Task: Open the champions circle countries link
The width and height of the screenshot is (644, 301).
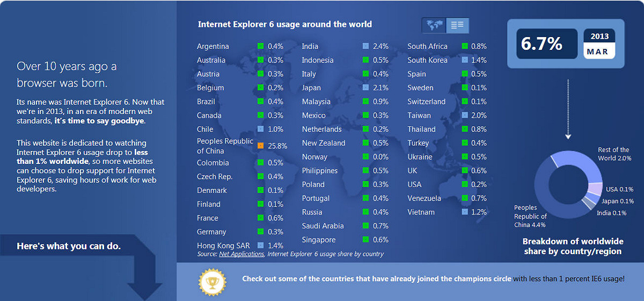Action: point(377,279)
